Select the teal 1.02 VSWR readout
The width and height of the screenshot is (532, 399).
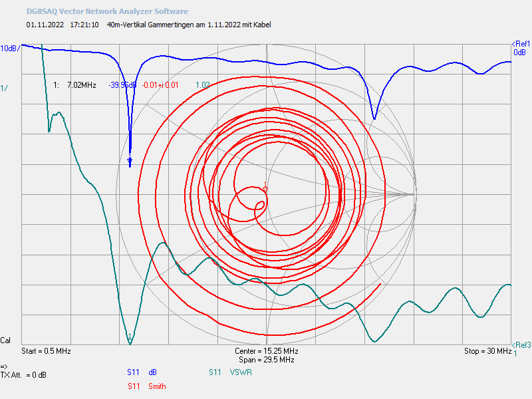coord(203,85)
